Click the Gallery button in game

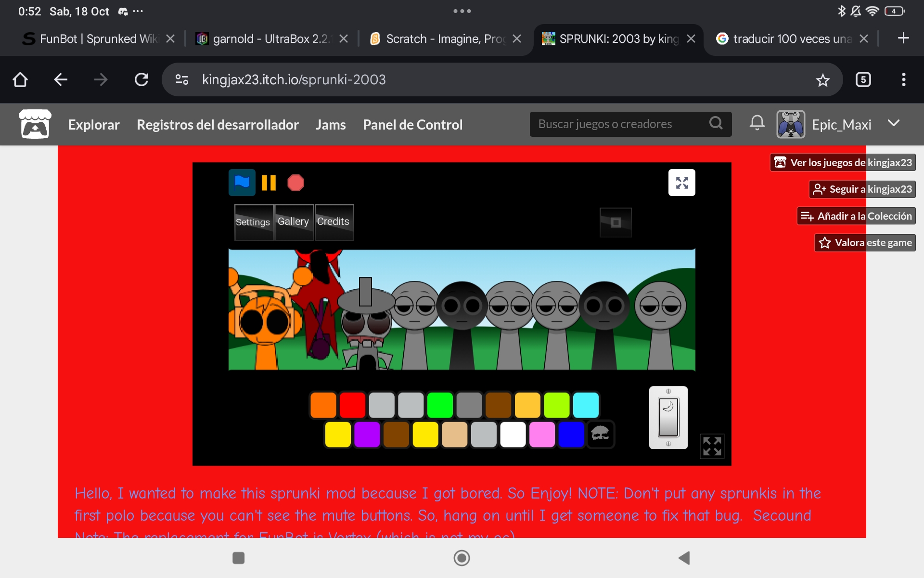[x=293, y=222]
